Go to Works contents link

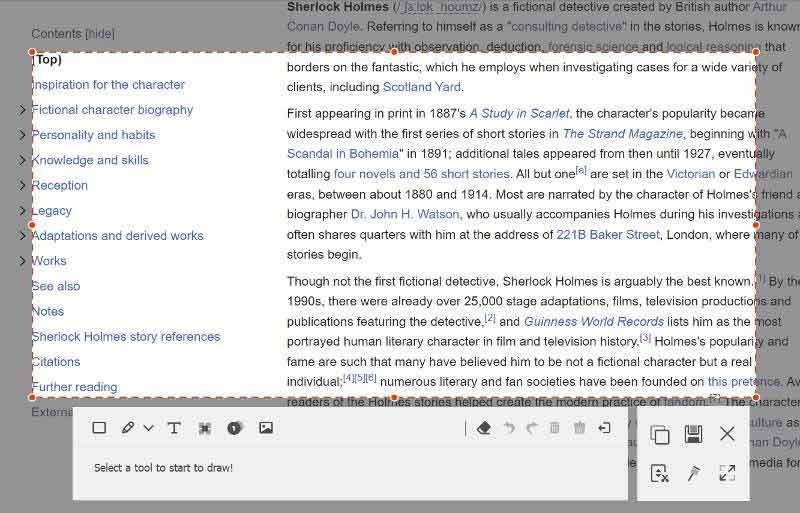click(49, 260)
